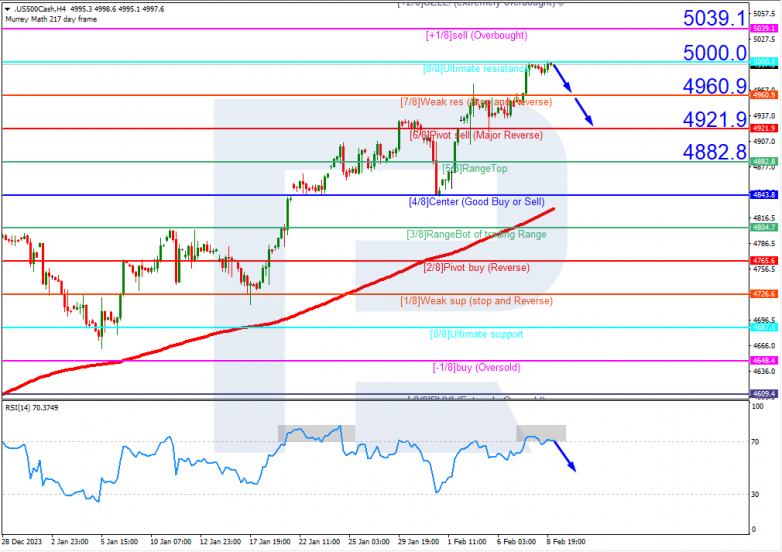Click the 5 Jan 15:00 time axis label
This screenshot has width=782, height=552.
(120, 542)
